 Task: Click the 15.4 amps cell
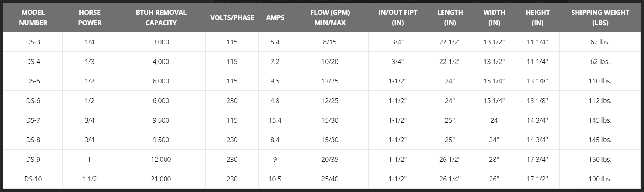click(x=275, y=120)
